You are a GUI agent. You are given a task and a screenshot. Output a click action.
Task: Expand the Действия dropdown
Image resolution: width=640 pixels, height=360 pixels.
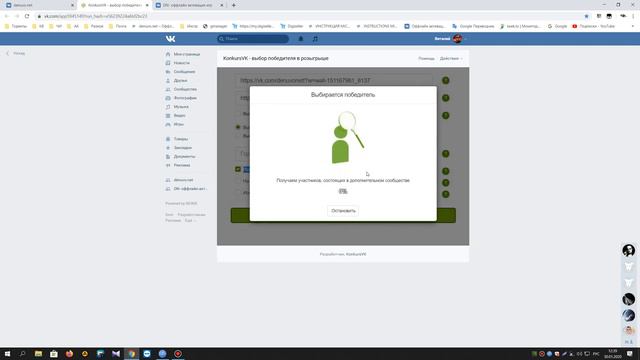[x=451, y=58]
